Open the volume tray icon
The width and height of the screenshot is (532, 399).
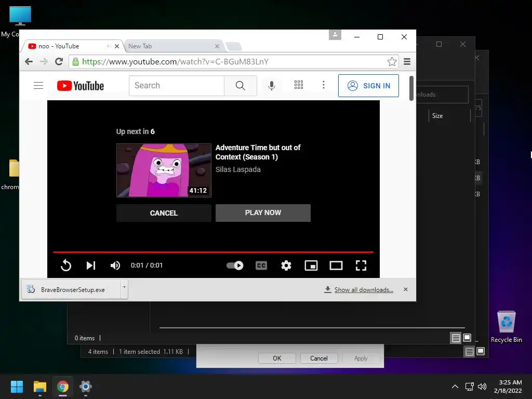point(482,387)
